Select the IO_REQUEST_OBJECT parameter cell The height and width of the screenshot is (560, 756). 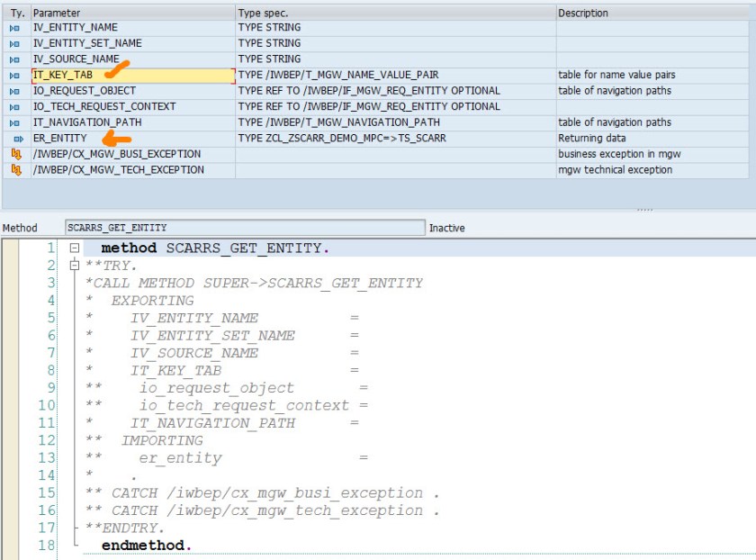click(133, 91)
